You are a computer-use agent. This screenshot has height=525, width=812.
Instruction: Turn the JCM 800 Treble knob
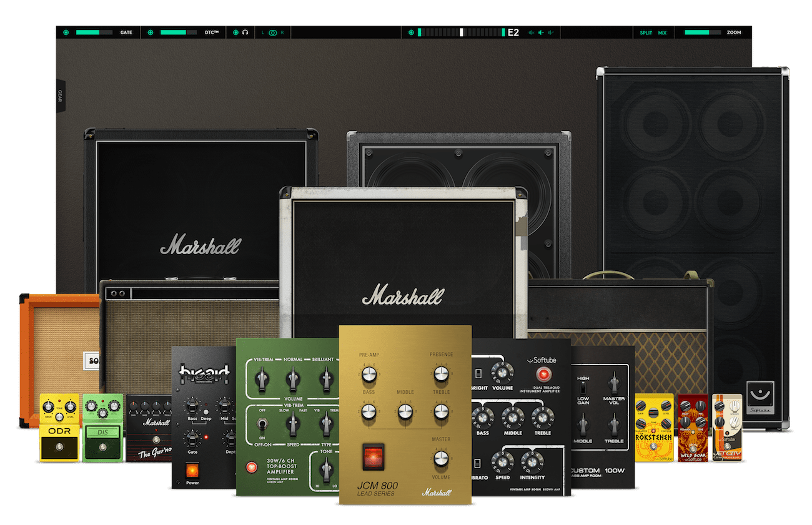click(x=441, y=410)
